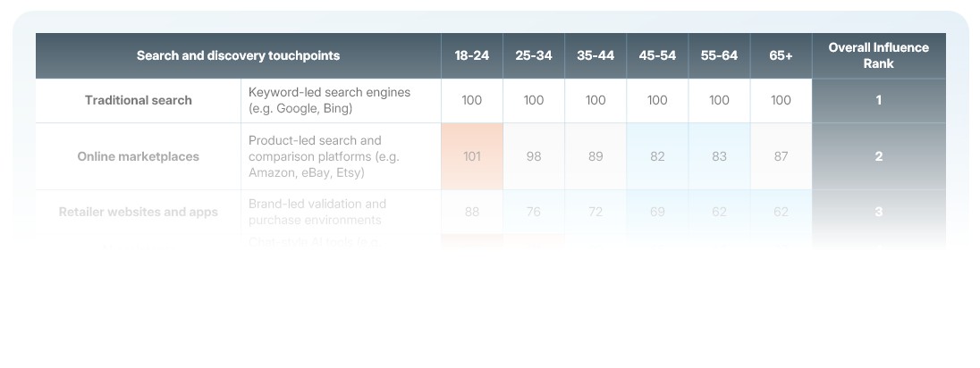Image resolution: width=980 pixels, height=368 pixels.
Task: Click rank 2 for Online marketplaces
Action: coord(878,156)
